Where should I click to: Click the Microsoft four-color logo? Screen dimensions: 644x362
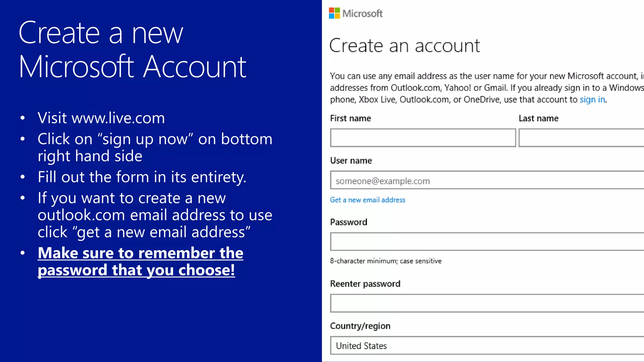pyautogui.click(x=334, y=13)
